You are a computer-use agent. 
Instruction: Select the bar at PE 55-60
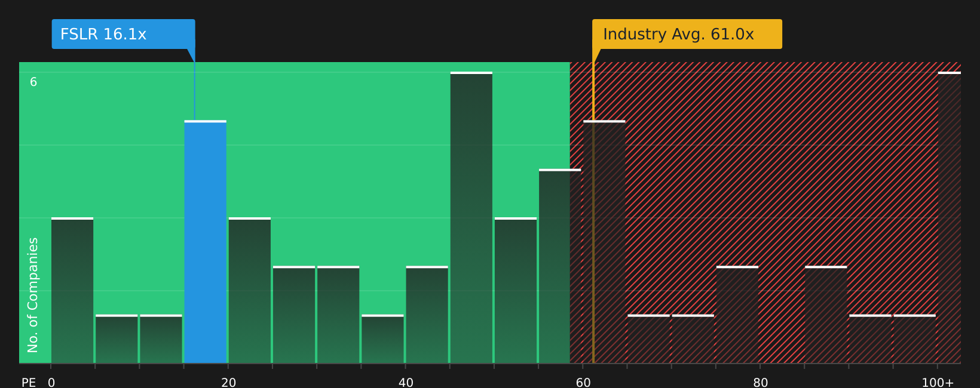pos(560,266)
